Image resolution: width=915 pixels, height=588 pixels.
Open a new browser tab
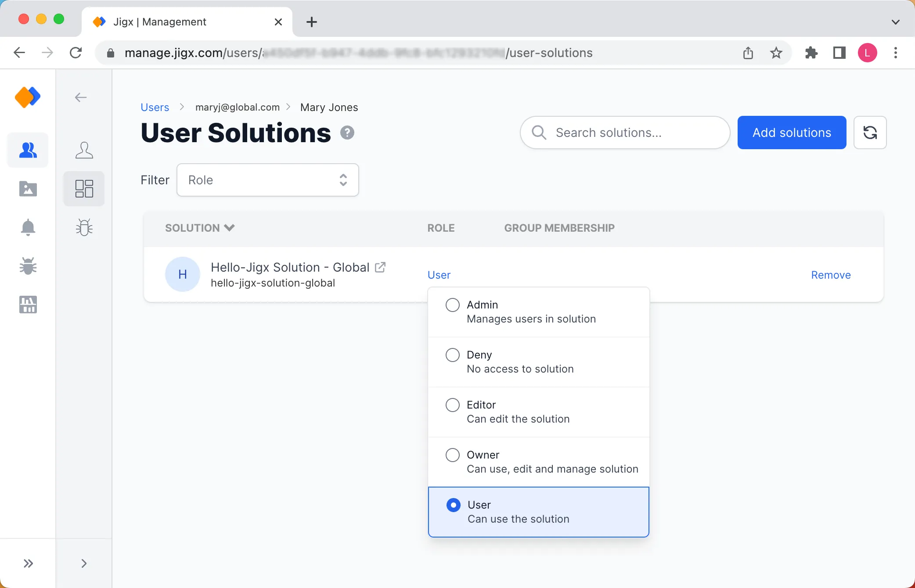coord(312,22)
